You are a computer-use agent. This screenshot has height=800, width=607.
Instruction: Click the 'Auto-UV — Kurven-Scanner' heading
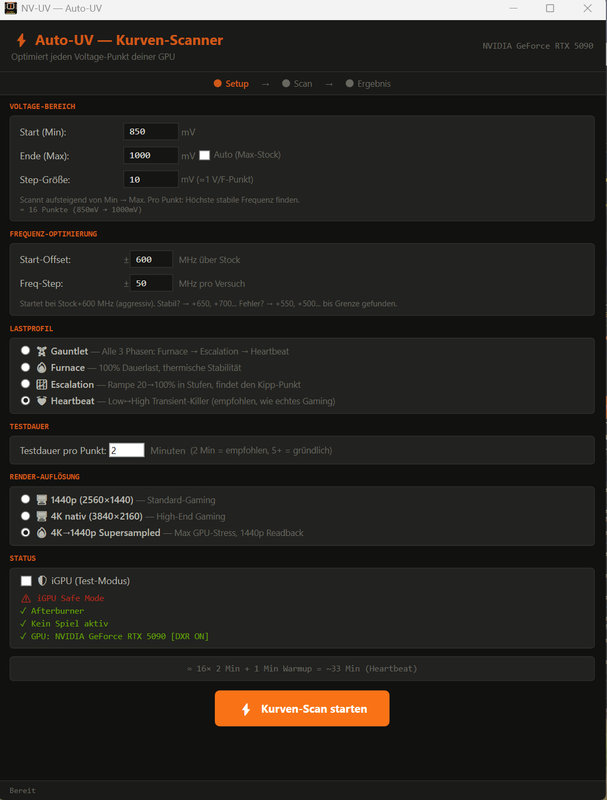(129, 40)
